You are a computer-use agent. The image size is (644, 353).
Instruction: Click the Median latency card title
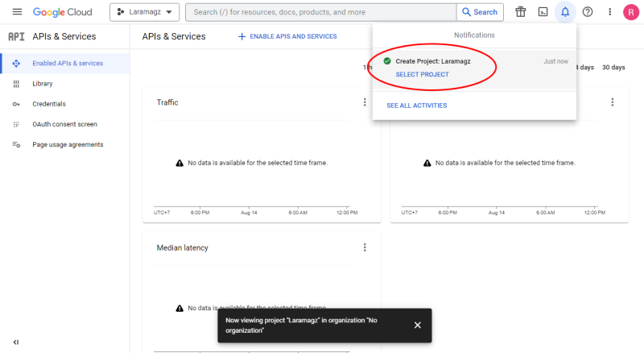click(183, 247)
